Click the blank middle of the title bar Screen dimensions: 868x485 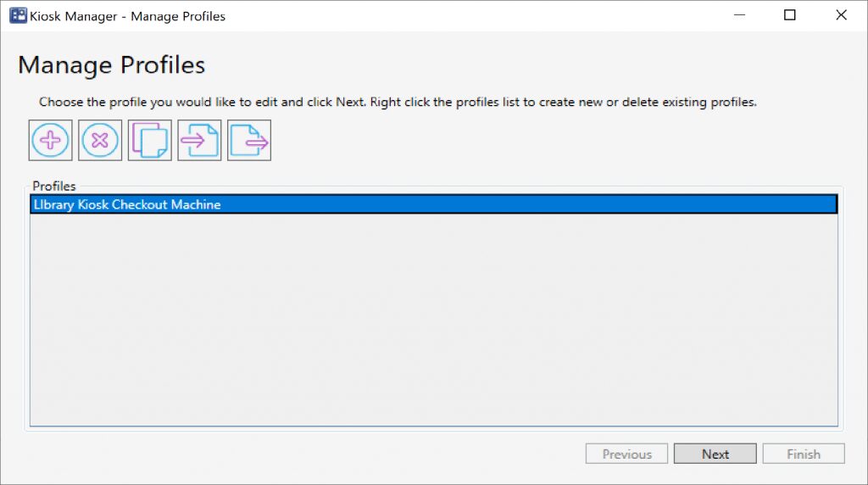pos(466,15)
